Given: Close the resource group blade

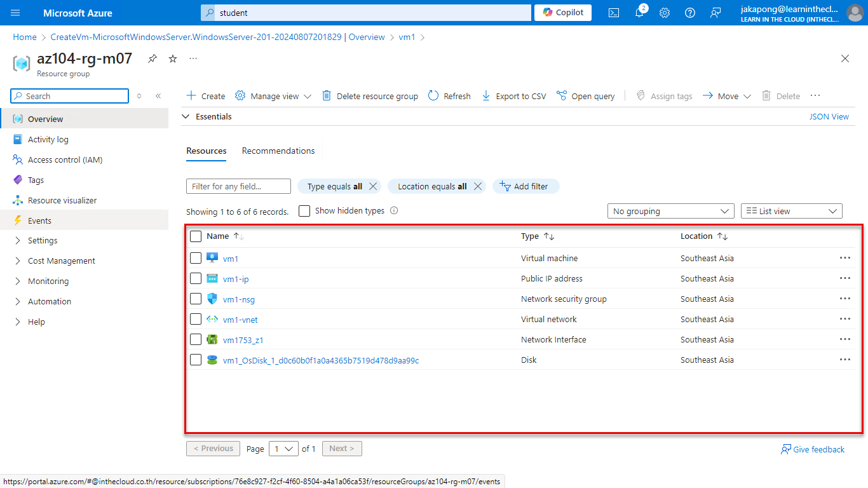Looking at the screenshot, I should [845, 58].
